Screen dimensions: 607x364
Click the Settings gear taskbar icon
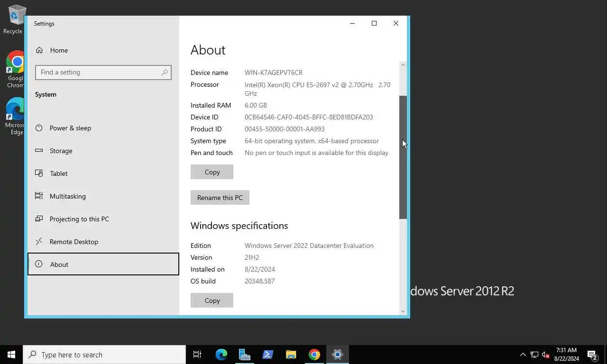(x=337, y=355)
